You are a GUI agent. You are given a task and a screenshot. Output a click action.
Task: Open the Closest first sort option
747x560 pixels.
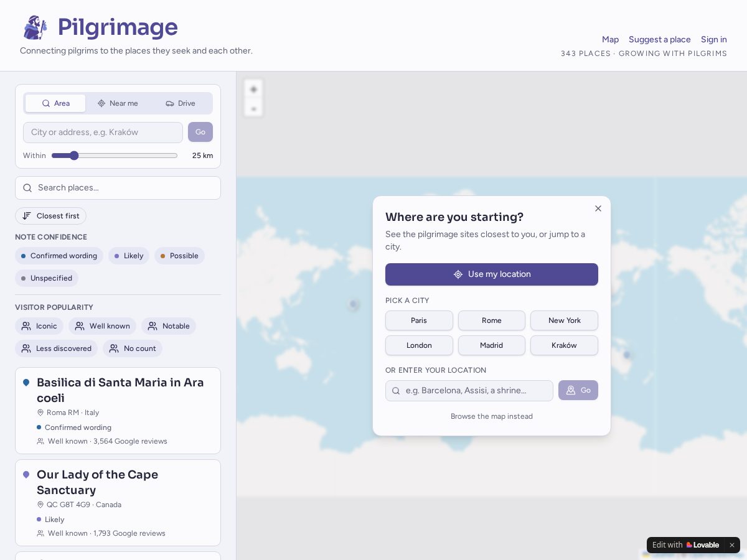[x=50, y=216]
